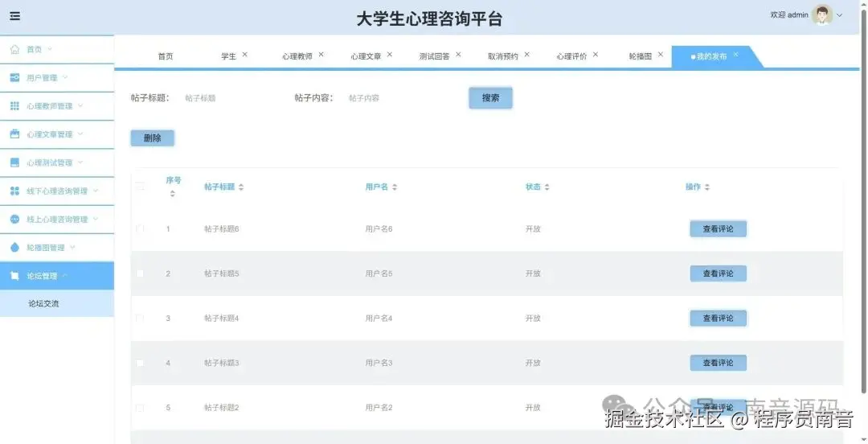Click the 首页 home icon in sidebar
This screenshot has height=444, width=868.
click(x=15, y=49)
